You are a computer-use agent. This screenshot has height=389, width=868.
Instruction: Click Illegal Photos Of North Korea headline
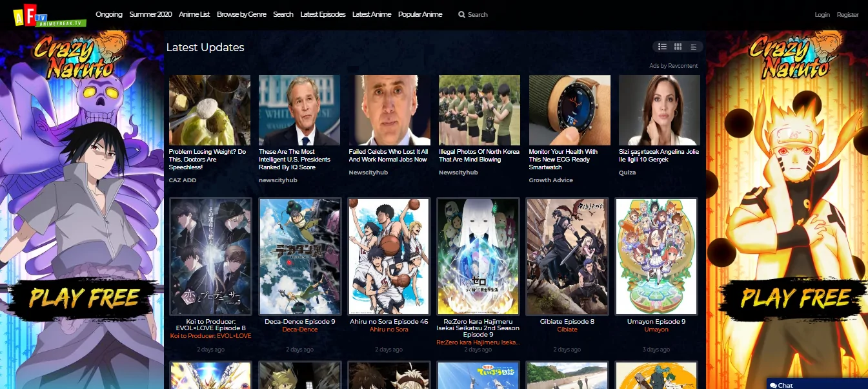click(479, 156)
